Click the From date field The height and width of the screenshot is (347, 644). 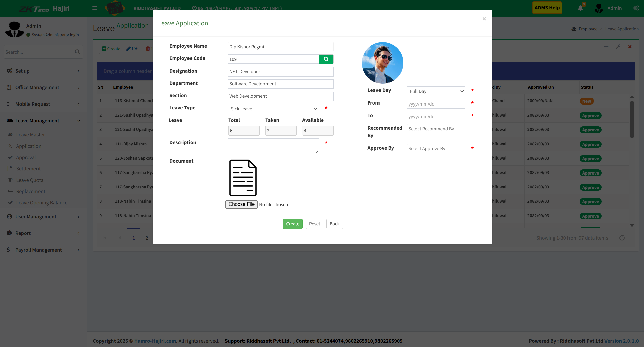click(x=436, y=104)
